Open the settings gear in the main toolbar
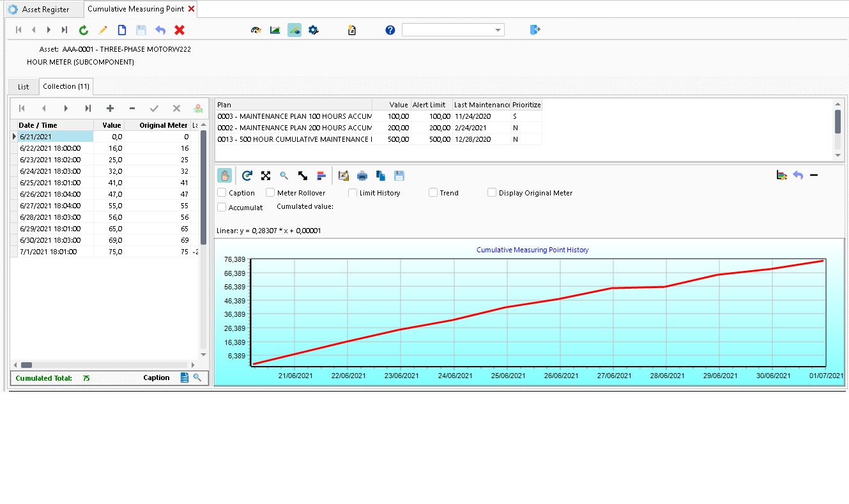Viewport: 849px width, 504px height. [313, 29]
